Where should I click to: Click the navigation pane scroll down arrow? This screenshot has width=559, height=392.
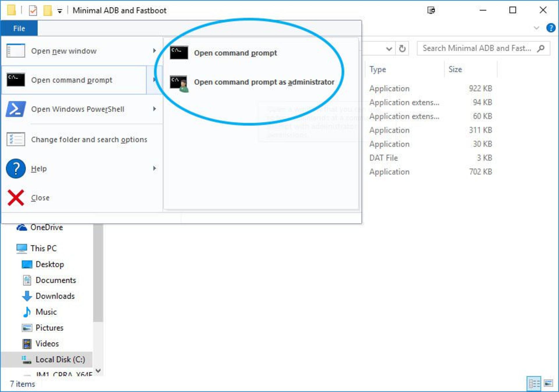tap(98, 371)
